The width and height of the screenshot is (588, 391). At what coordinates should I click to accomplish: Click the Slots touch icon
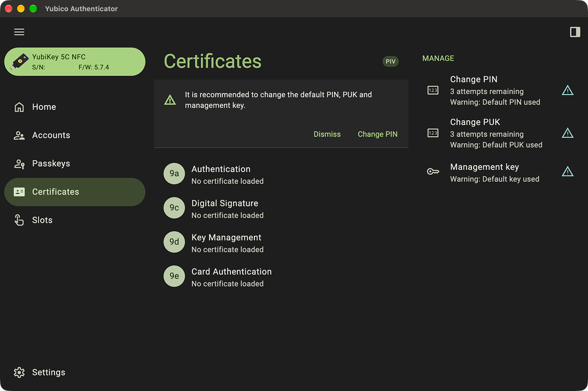[19, 220]
